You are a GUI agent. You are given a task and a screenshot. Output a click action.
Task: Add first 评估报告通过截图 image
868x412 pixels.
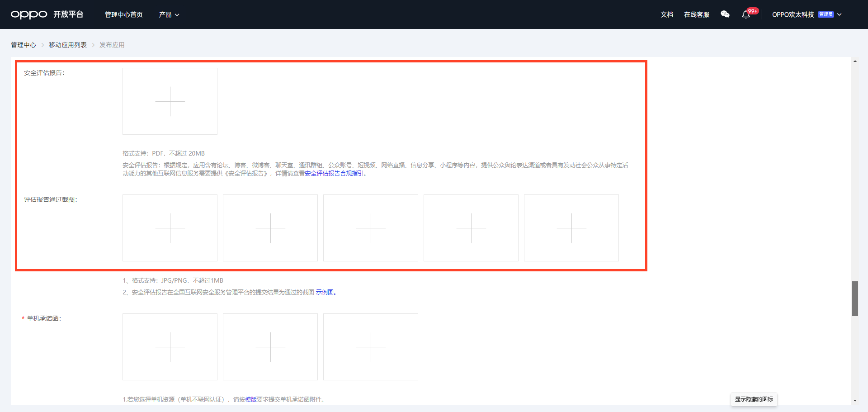170,228
